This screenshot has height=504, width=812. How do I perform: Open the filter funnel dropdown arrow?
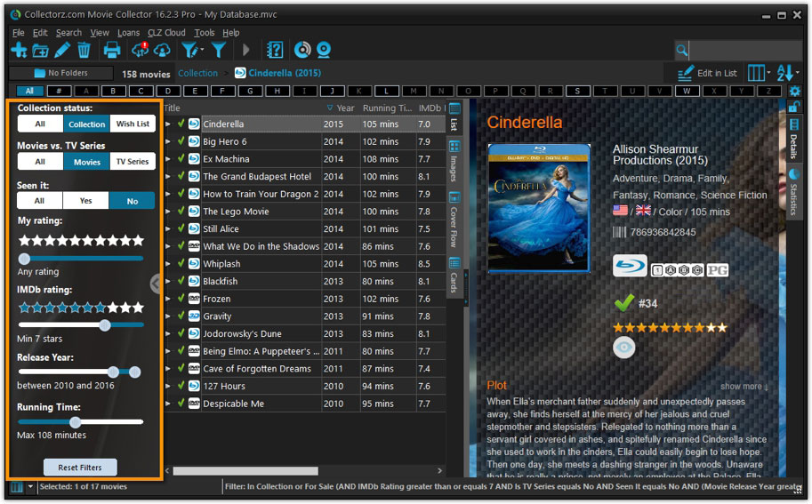click(202, 50)
